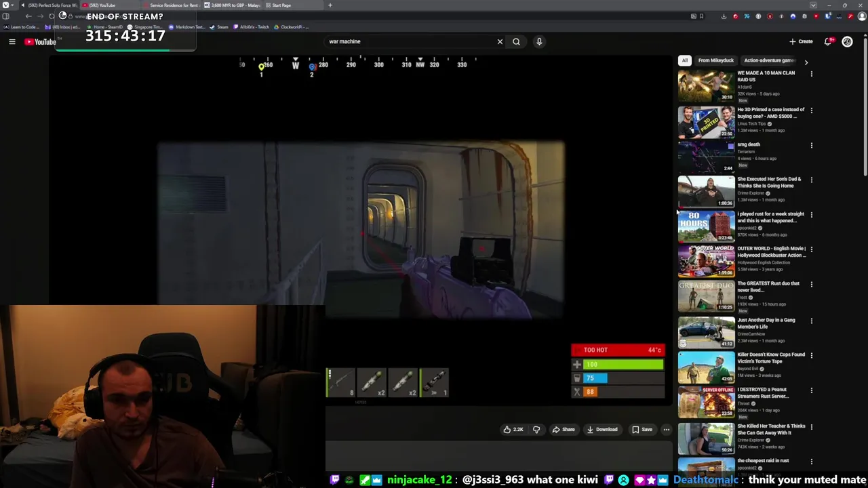This screenshot has height=488, width=868.
Task: Go back in browser history
Action: point(28,16)
